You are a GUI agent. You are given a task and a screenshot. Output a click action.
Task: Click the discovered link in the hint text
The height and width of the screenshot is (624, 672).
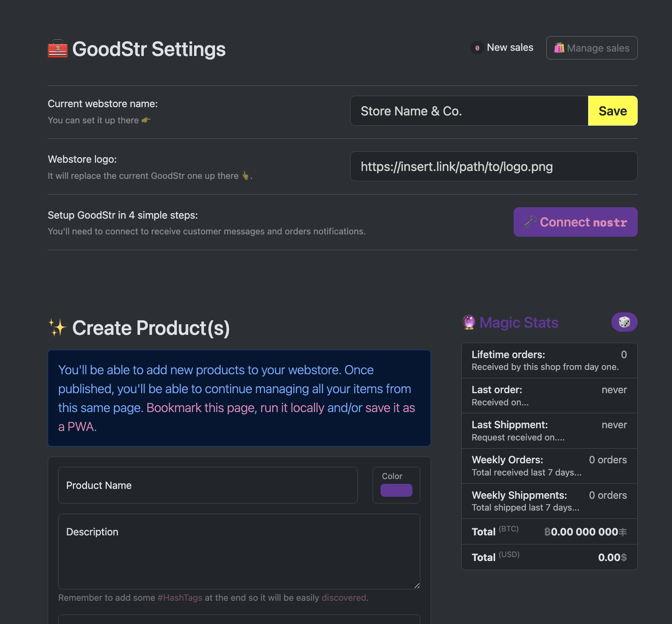click(x=344, y=598)
